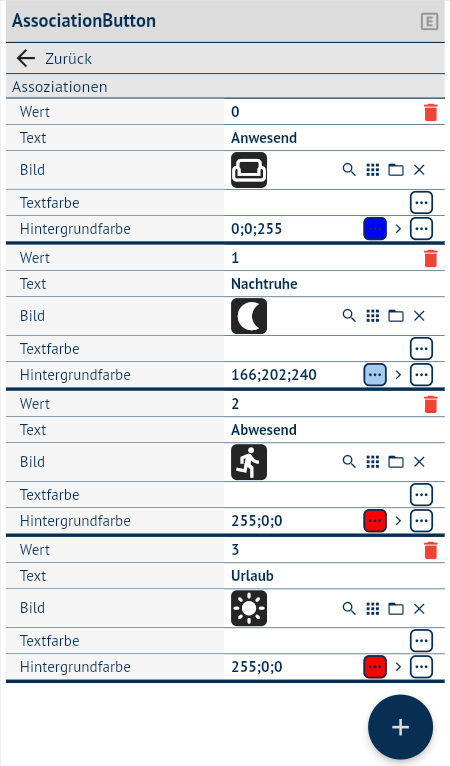This screenshot has width=450, height=766.
Task: Open grid picker for Urlaub image
Action: [x=373, y=608]
